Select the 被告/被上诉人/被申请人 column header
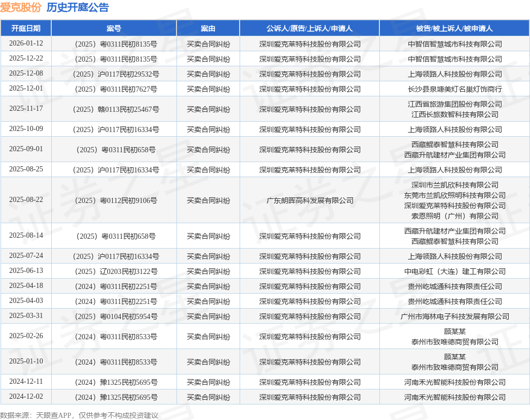 coord(454,28)
